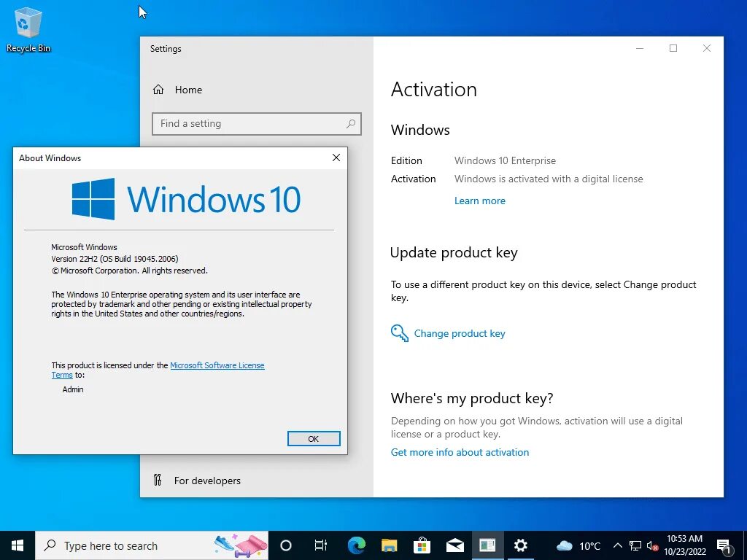
Task: Click the Activation page heading
Action: [x=433, y=90]
